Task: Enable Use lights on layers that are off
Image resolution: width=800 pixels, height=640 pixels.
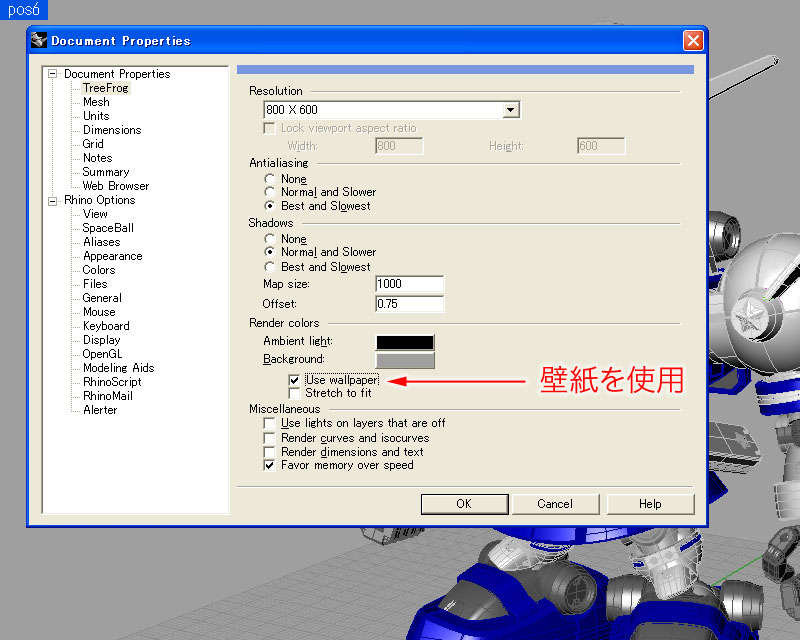Action: click(x=269, y=423)
